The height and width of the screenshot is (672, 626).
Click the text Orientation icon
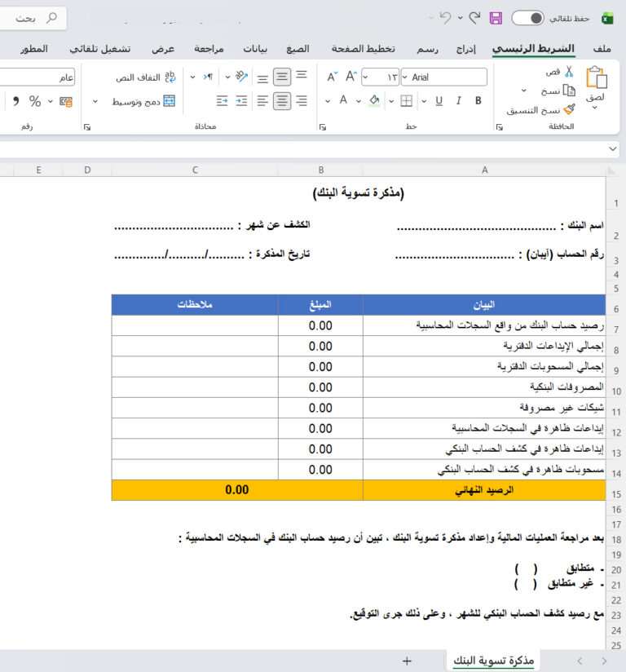pyautogui.click(x=241, y=77)
